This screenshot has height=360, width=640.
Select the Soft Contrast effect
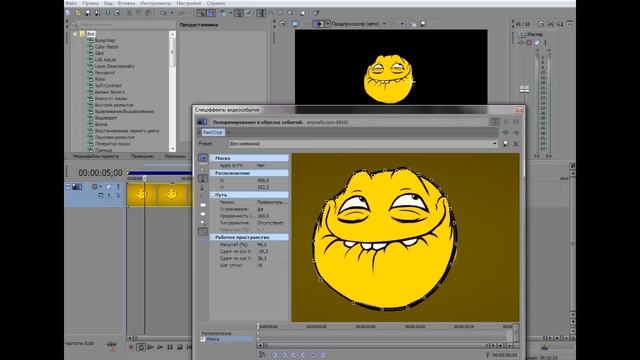(x=108, y=86)
